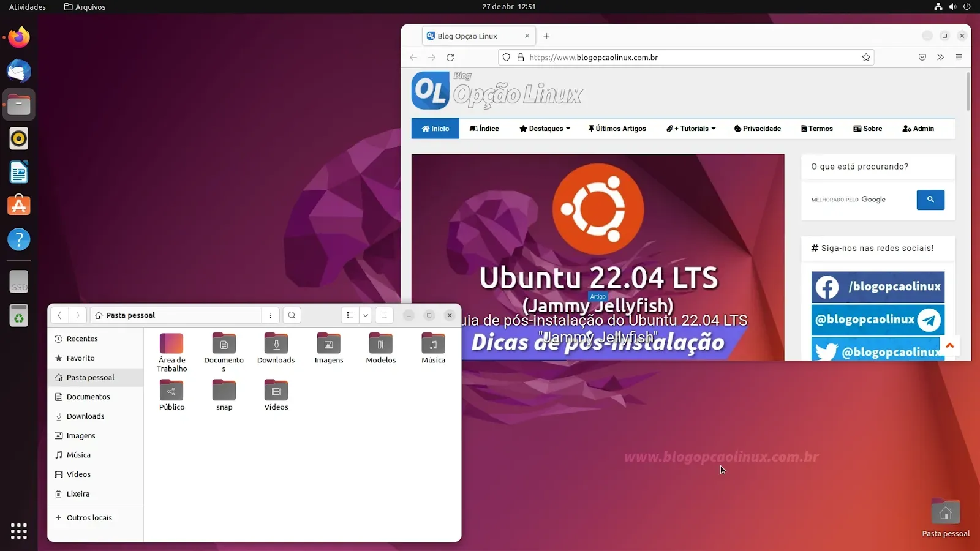
Task: Open Trash icon in dock
Action: (x=19, y=315)
